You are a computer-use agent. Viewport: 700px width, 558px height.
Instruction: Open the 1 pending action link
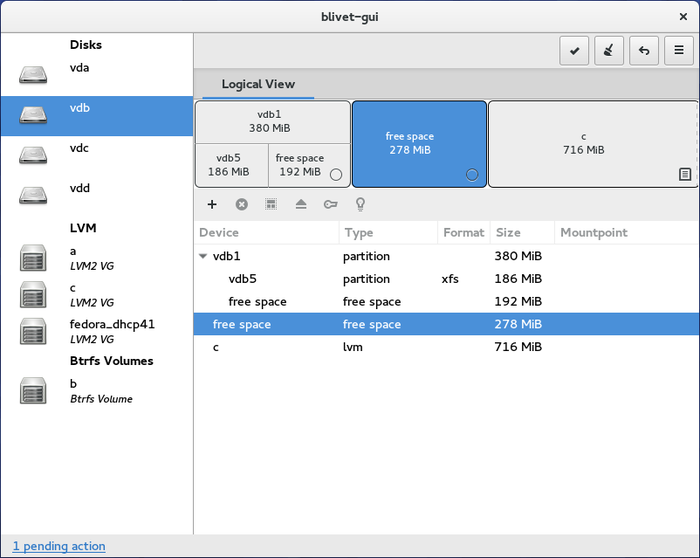(x=59, y=546)
